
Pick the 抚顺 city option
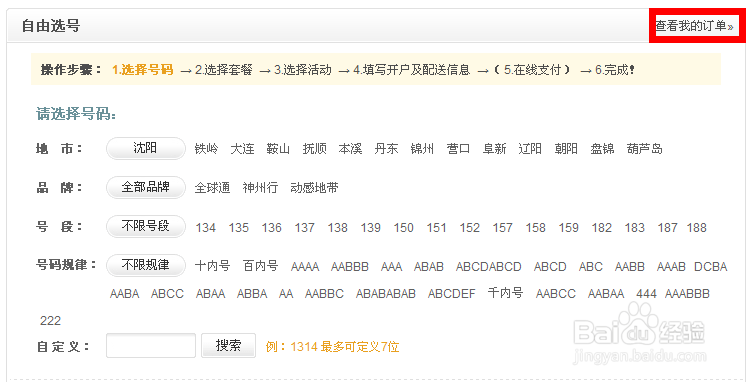[x=314, y=149]
